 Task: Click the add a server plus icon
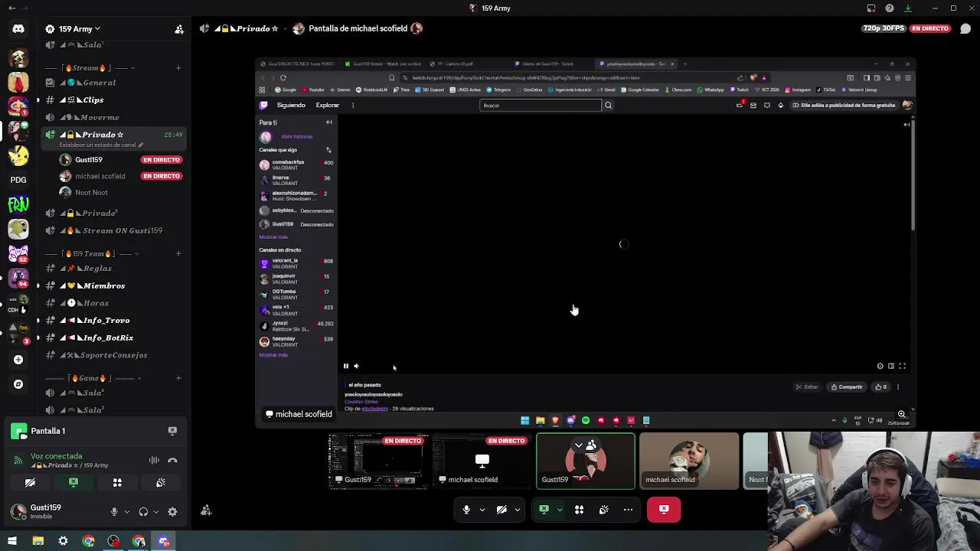[18, 360]
